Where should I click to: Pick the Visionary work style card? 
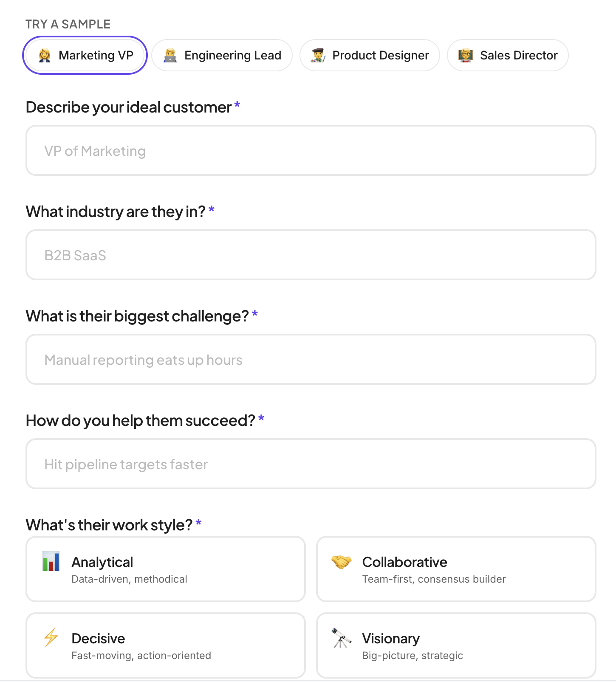point(456,645)
